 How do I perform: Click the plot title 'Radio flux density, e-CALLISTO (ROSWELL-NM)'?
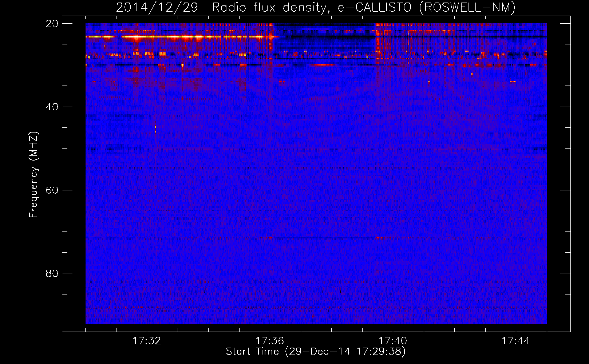(363, 8)
